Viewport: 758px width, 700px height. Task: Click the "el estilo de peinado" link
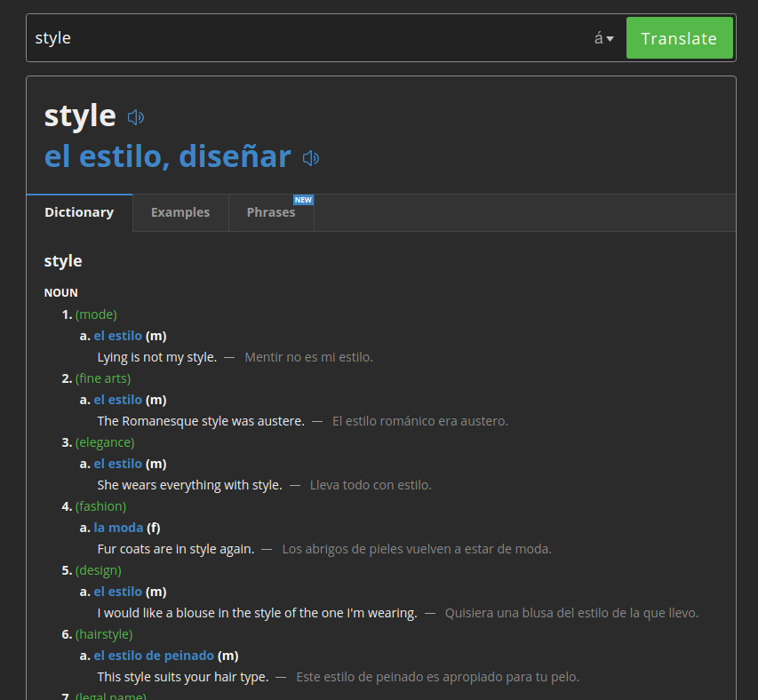click(153, 655)
